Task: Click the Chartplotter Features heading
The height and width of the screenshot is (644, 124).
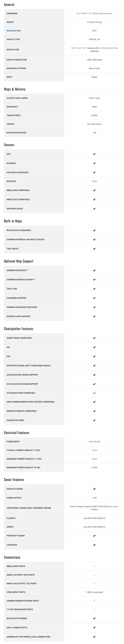Action: coord(18,329)
